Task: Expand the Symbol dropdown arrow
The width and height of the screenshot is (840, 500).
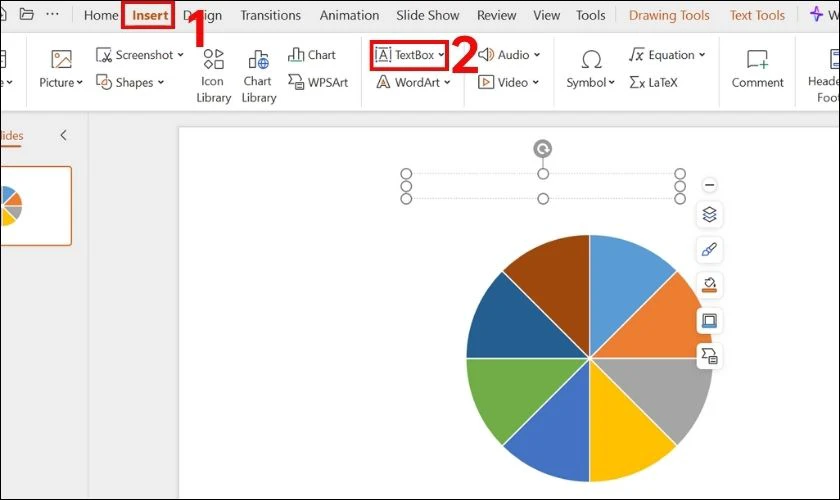Action: pyautogui.click(x=611, y=83)
